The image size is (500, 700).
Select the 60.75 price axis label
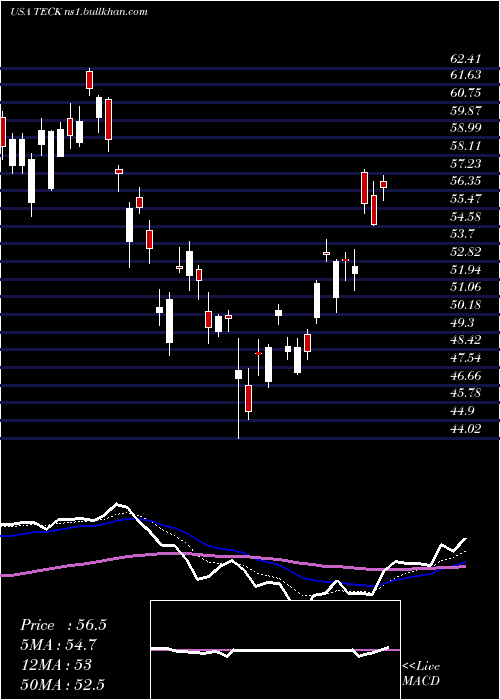[465, 93]
